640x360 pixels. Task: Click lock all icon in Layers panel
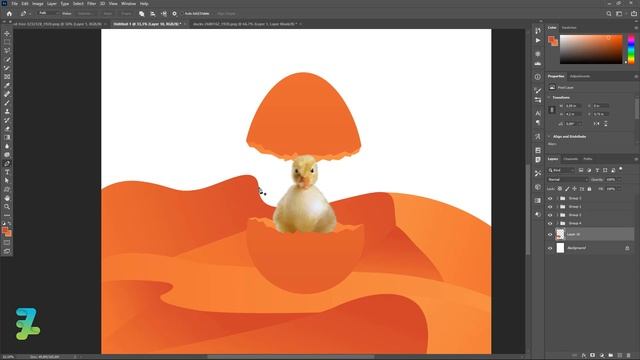click(589, 189)
